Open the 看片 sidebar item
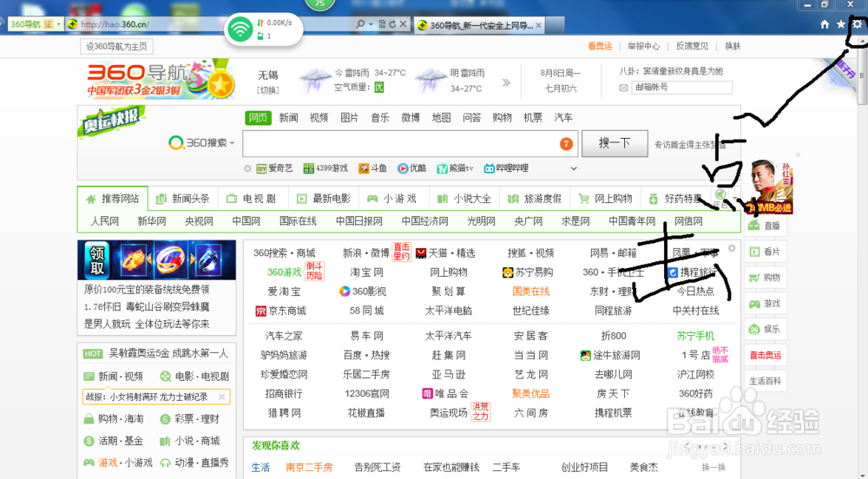This screenshot has height=479, width=868. (x=765, y=252)
